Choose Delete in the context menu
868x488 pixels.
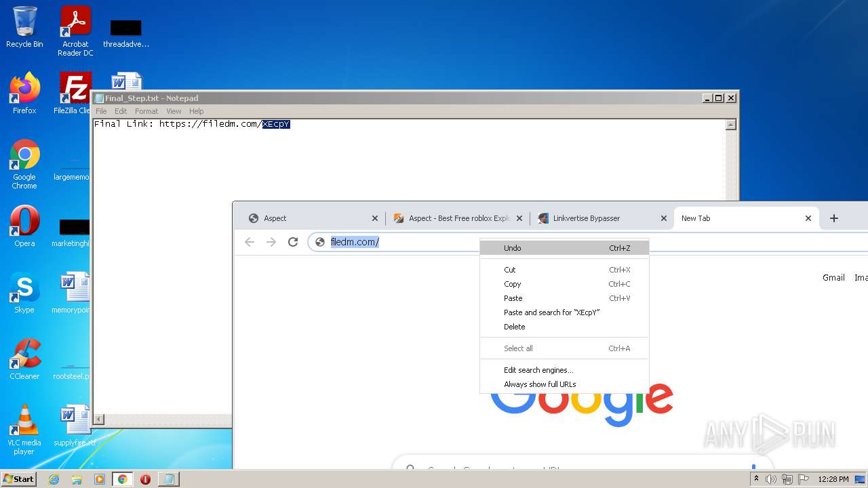click(x=564, y=327)
